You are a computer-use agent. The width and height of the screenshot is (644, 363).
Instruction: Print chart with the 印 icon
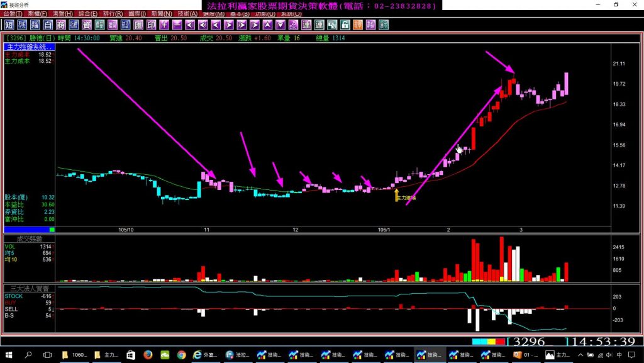click(151, 25)
